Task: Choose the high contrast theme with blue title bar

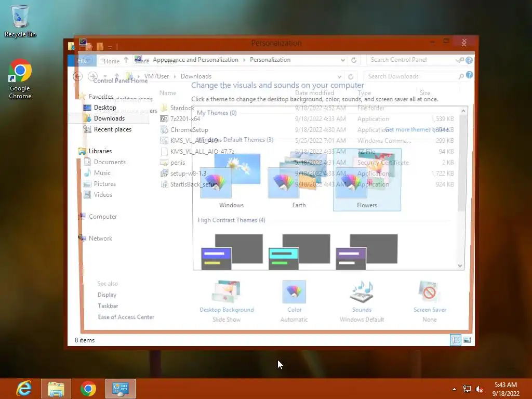Action: tap(232, 252)
